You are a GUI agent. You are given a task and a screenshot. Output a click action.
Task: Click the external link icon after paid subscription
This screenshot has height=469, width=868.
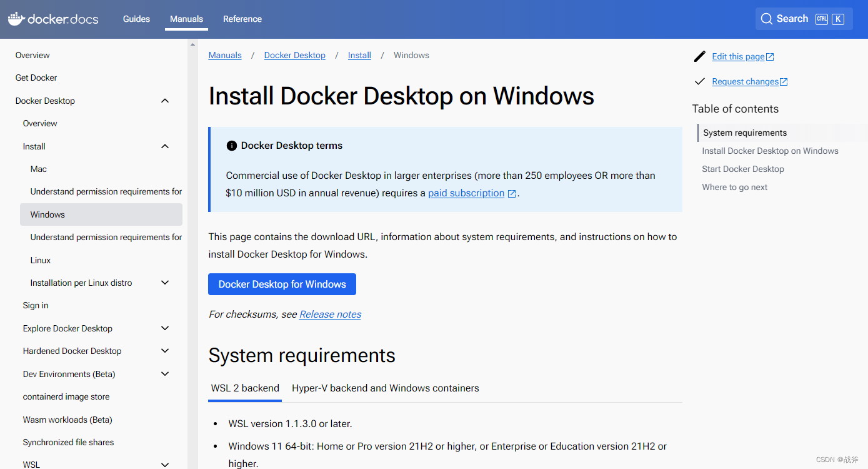[x=512, y=194]
